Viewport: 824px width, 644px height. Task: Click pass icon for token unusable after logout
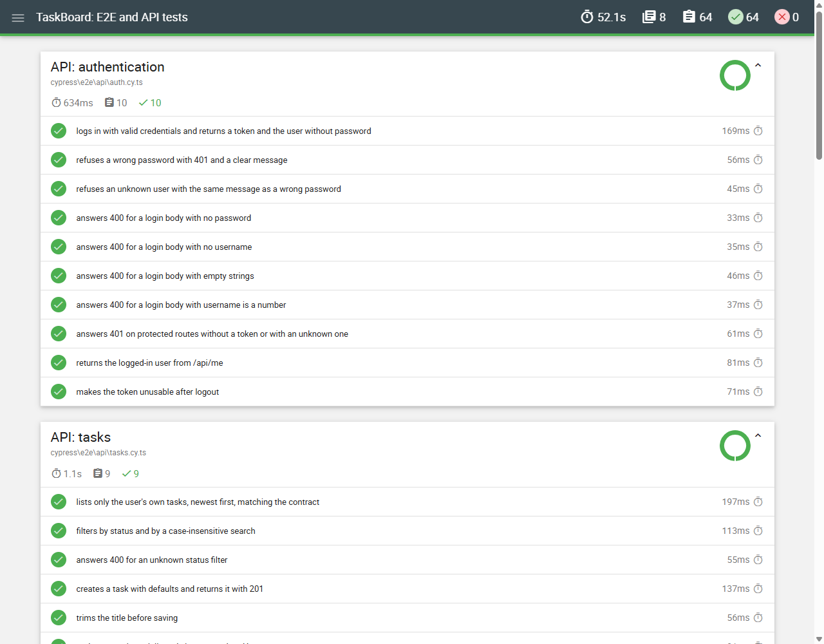(59, 392)
